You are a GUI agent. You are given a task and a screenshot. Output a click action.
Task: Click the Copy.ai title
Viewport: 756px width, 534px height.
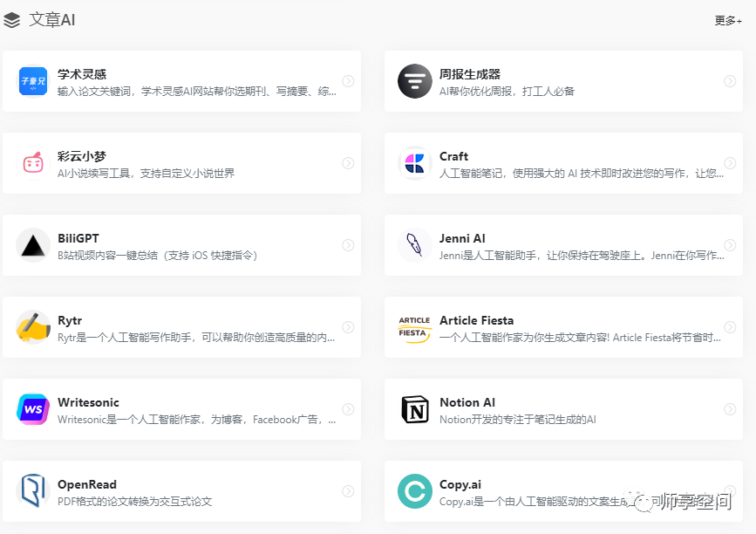point(460,484)
